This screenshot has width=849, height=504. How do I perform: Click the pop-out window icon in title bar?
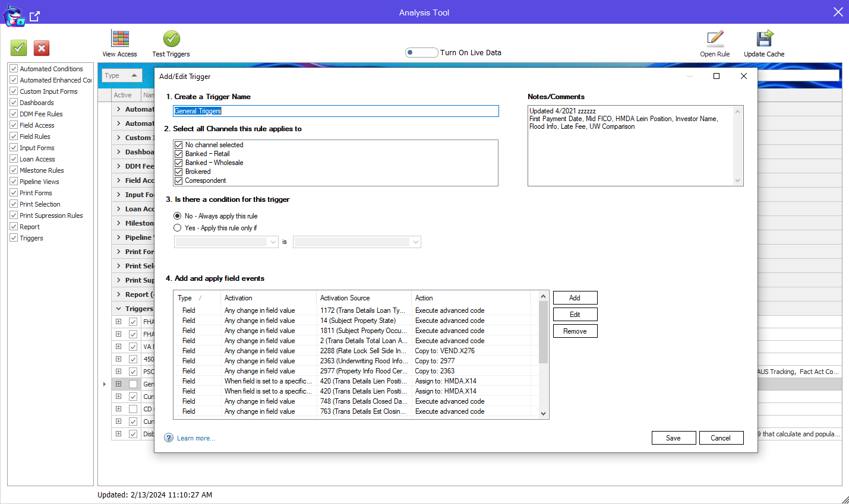coord(35,16)
